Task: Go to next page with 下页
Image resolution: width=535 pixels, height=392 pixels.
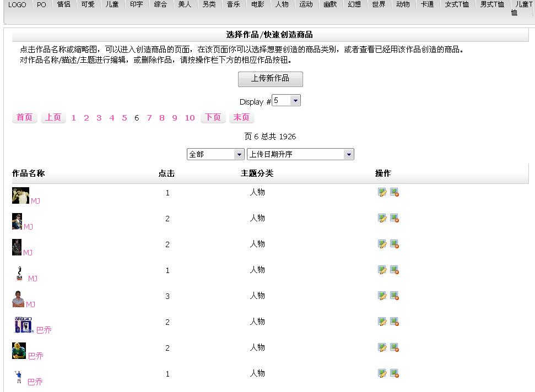Action: pos(213,118)
